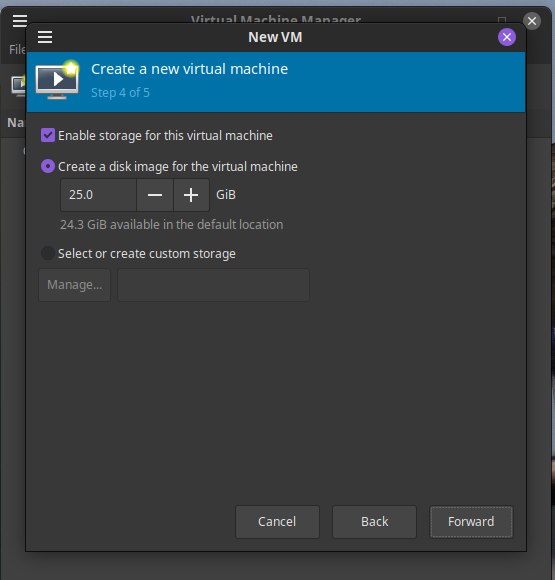Image resolution: width=555 pixels, height=580 pixels.
Task: Click the Manage... storage button
Action: [74, 285]
